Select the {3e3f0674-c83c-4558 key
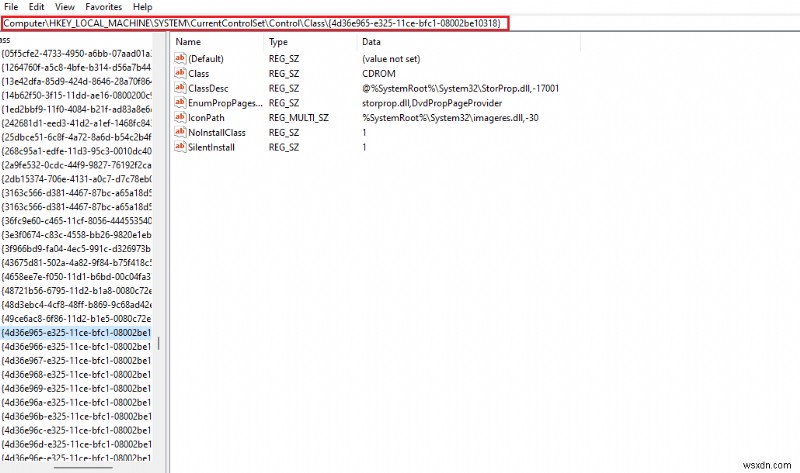Screen dimensions: 800x473 pyautogui.click(x=76, y=235)
